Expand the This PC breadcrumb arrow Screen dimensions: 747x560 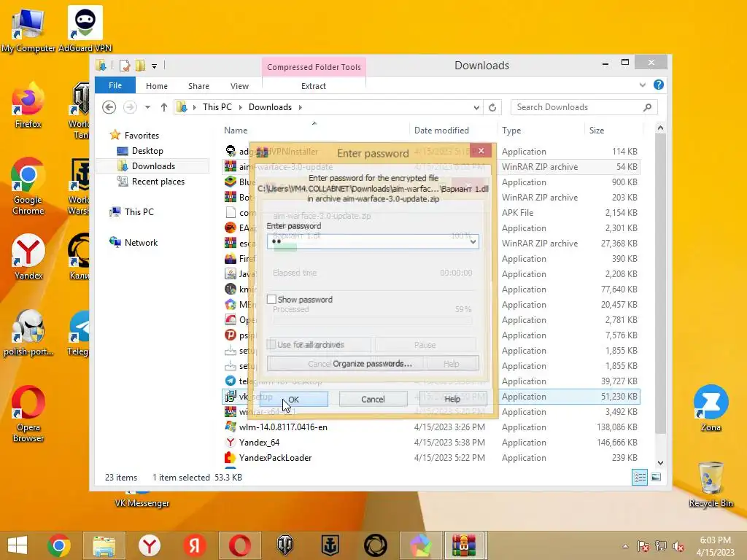point(240,107)
